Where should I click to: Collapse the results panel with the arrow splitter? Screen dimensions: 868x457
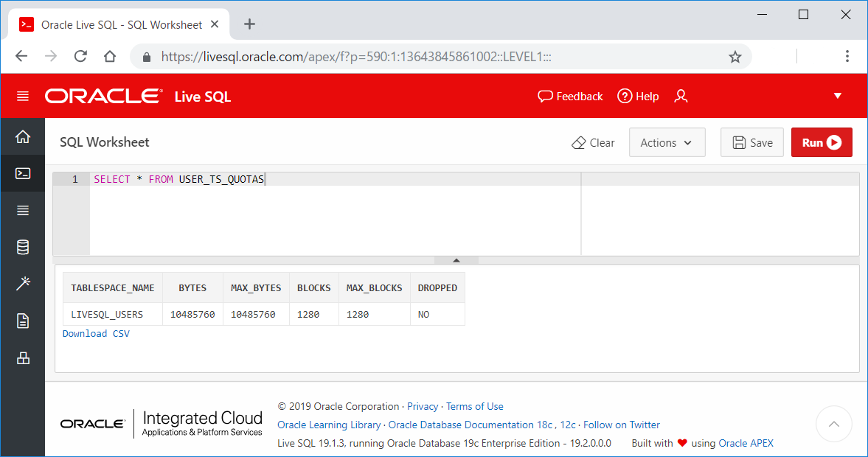456,260
